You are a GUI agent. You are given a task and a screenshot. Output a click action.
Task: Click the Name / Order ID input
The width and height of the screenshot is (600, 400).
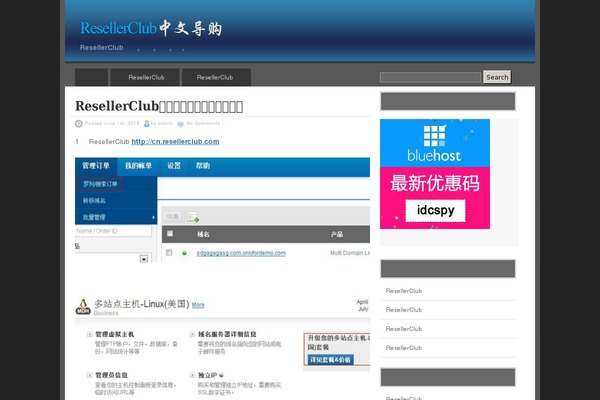[113, 231]
